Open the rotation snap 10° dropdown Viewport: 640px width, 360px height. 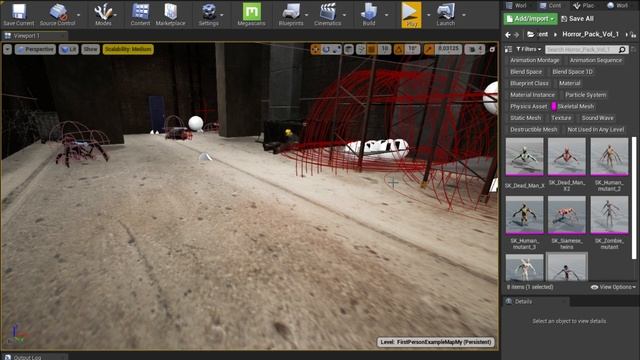(412, 49)
